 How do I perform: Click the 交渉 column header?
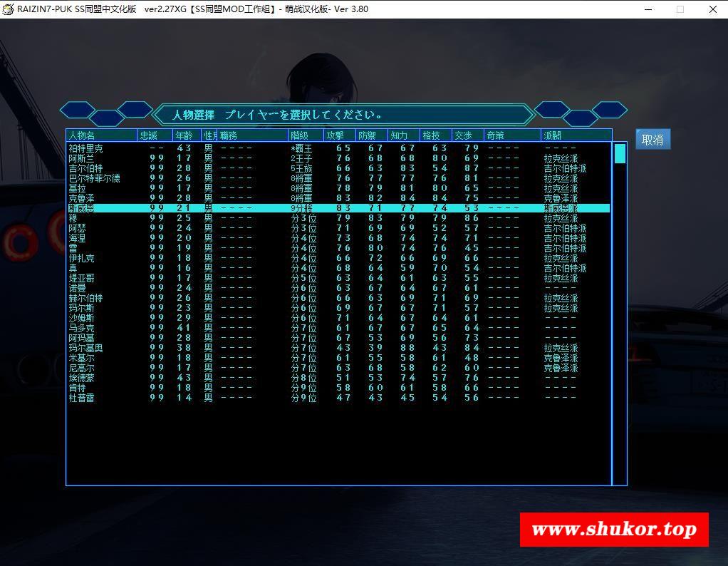467,135
